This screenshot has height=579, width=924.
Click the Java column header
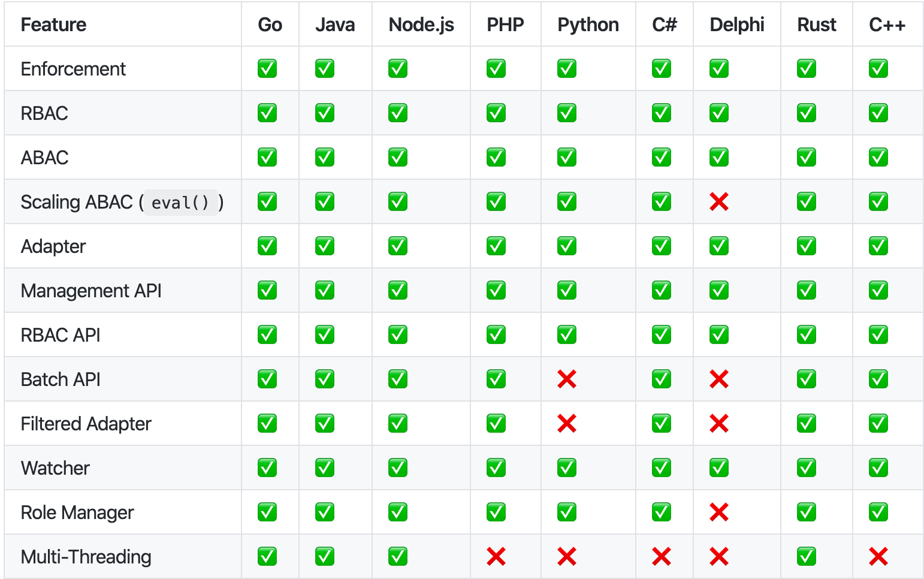335,25
